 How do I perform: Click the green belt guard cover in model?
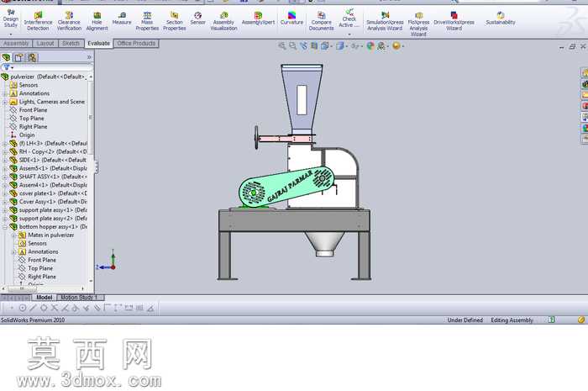(x=286, y=187)
